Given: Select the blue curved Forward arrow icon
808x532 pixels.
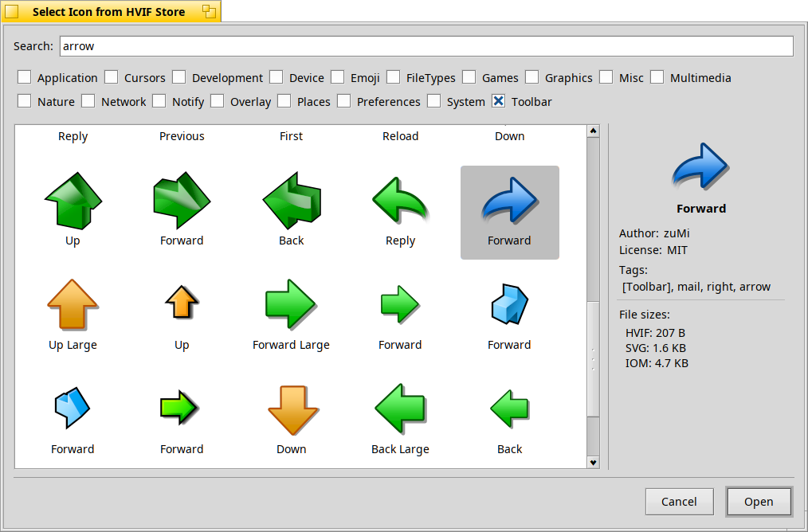Looking at the screenshot, I should [x=509, y=201].
